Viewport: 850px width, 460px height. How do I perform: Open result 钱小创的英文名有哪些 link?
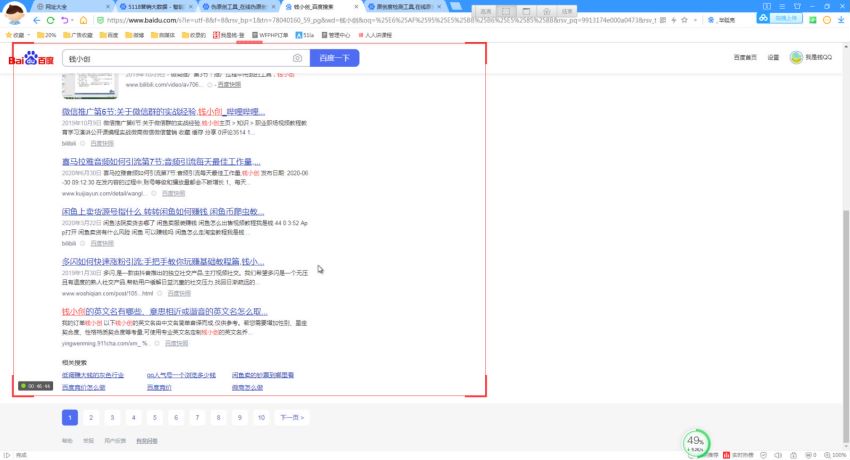tap(165, 312)
